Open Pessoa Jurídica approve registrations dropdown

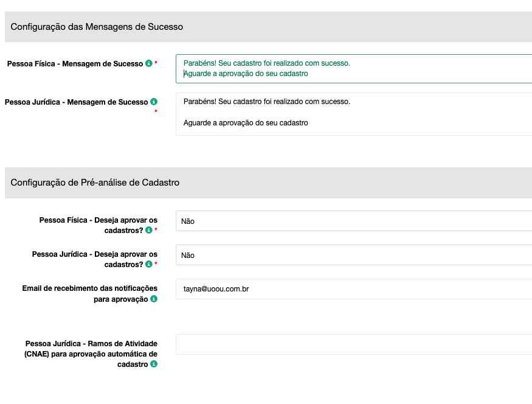354,255
